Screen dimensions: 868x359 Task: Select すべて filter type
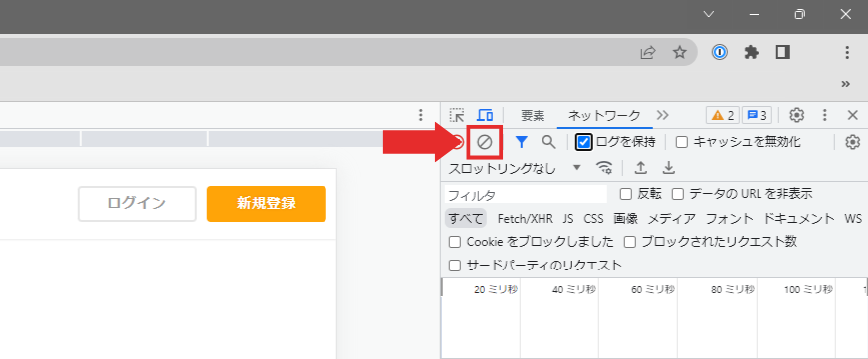click(466, 219)
